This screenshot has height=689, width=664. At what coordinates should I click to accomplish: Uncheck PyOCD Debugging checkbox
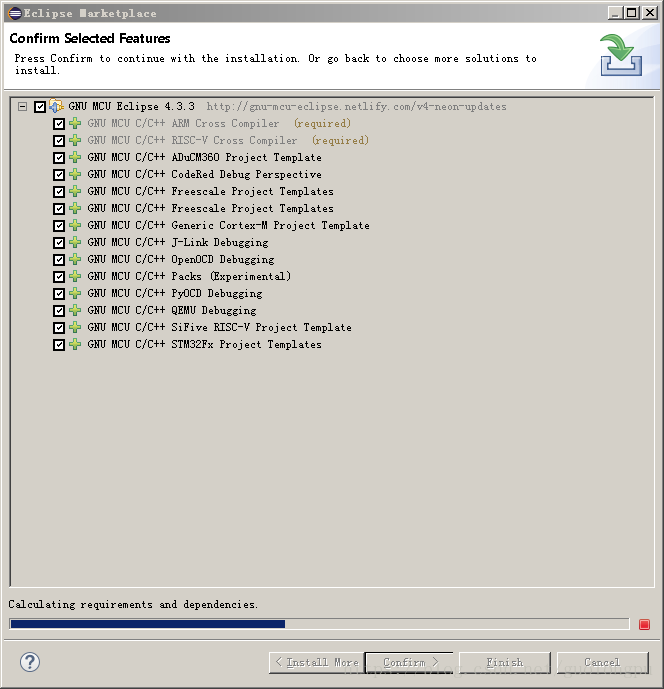pyautogui.click(x=59, y=294)
